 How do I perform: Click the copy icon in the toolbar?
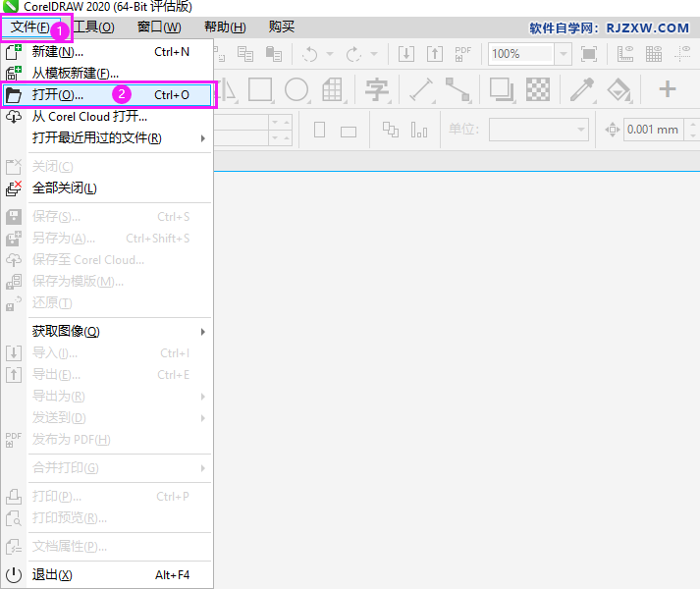[245, 54]
